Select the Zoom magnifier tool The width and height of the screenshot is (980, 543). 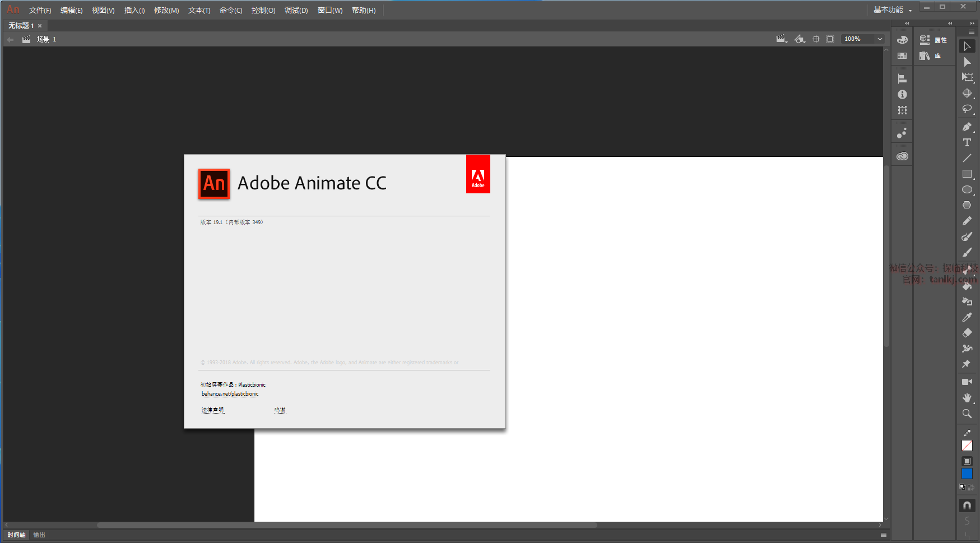click(967, 414)
